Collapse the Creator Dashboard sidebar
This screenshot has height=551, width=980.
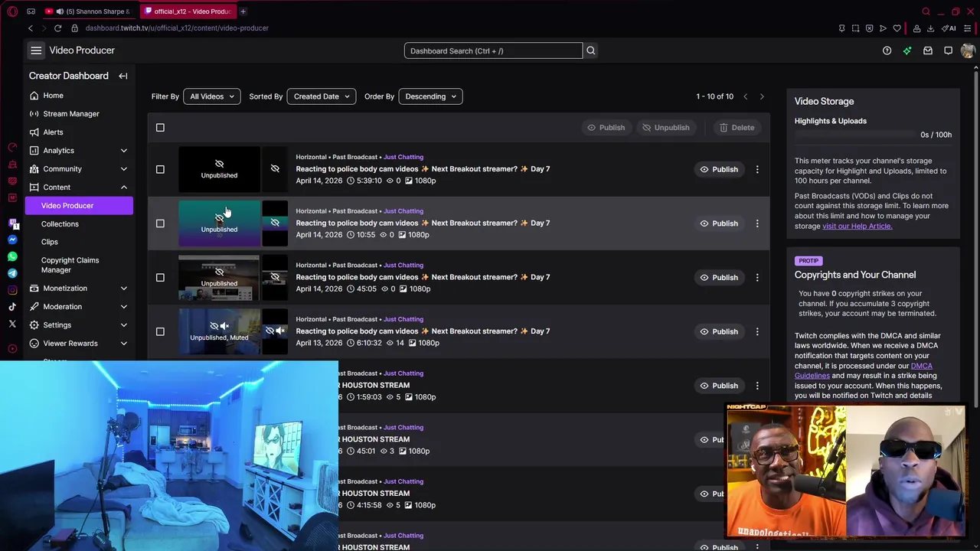pyautogui.click(x=122, y=76)
